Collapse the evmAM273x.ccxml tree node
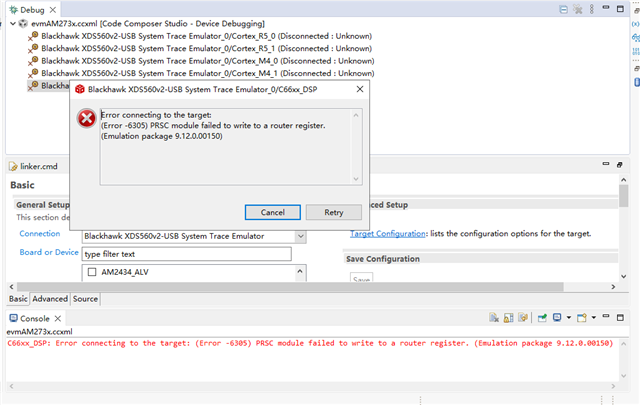This screenshot has width=640, height=405. pyautogui.click(x=13, y=24)
